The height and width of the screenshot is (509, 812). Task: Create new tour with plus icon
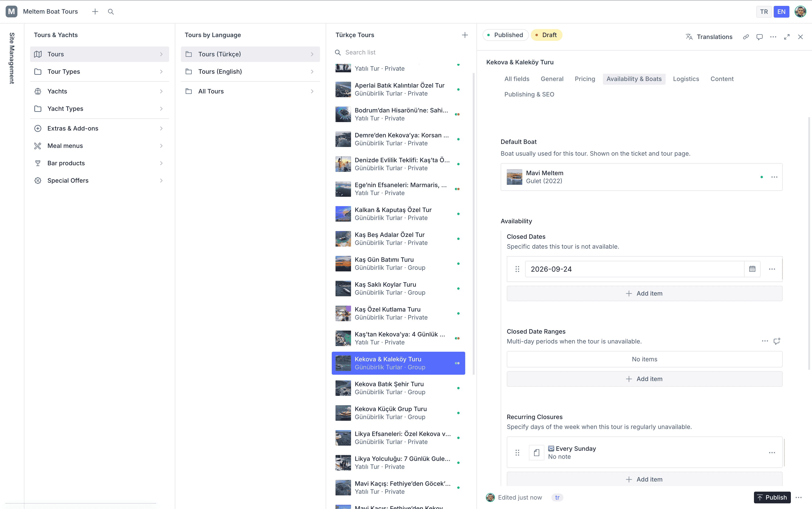[x=465, y=35]
